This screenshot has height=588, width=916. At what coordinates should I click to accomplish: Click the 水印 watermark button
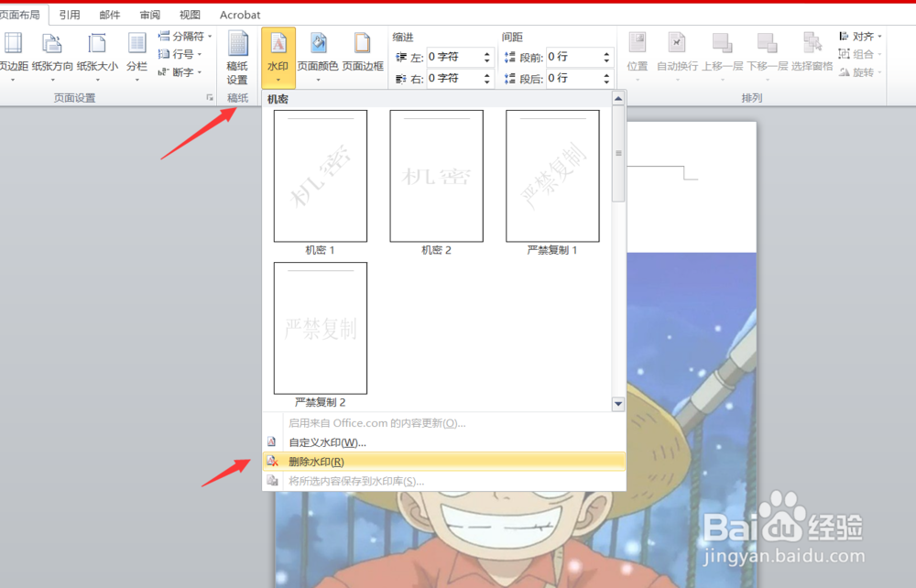click(x=278, y=57)
